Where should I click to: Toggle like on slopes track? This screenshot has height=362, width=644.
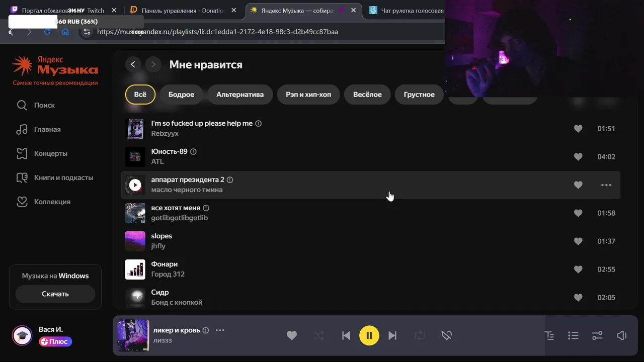pyautogui.click(x=578, y=241)
